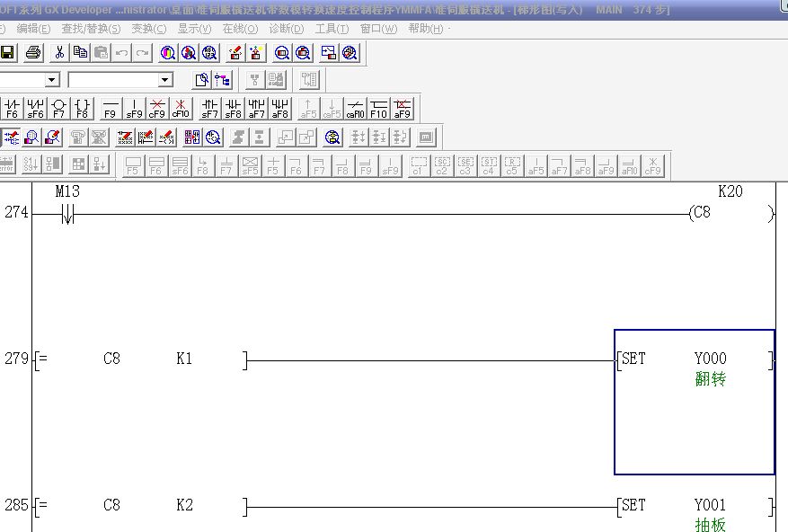788x532 pixels.
Task: Select the SET Y001 instruction on rung 285
Action: (694, 507)
